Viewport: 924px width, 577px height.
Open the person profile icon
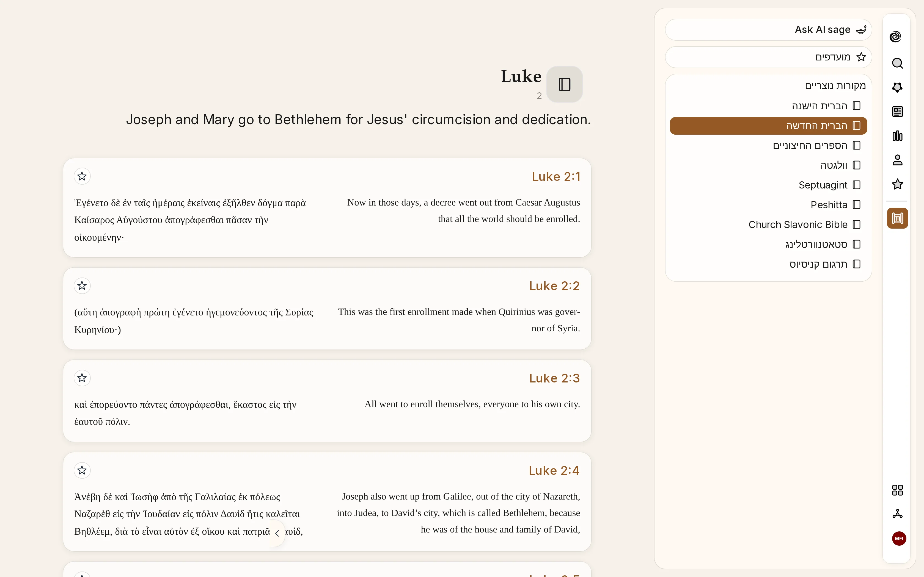click(x=897, y=160)
